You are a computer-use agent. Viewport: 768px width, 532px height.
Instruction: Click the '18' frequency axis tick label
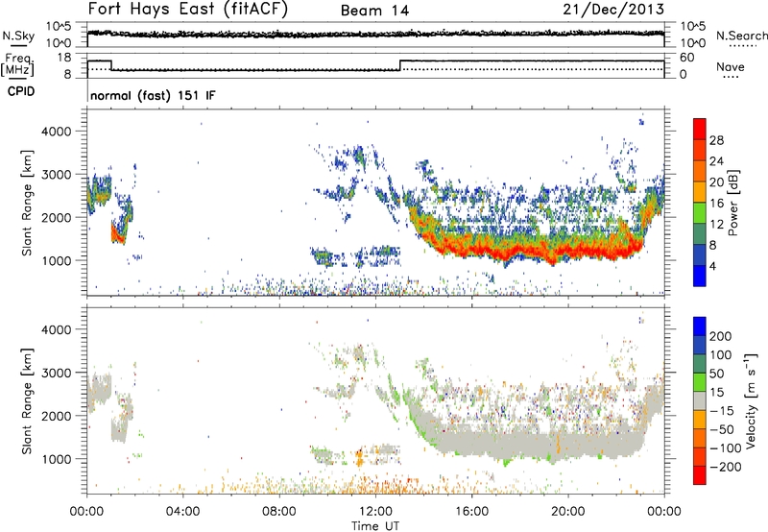[64, 58]
